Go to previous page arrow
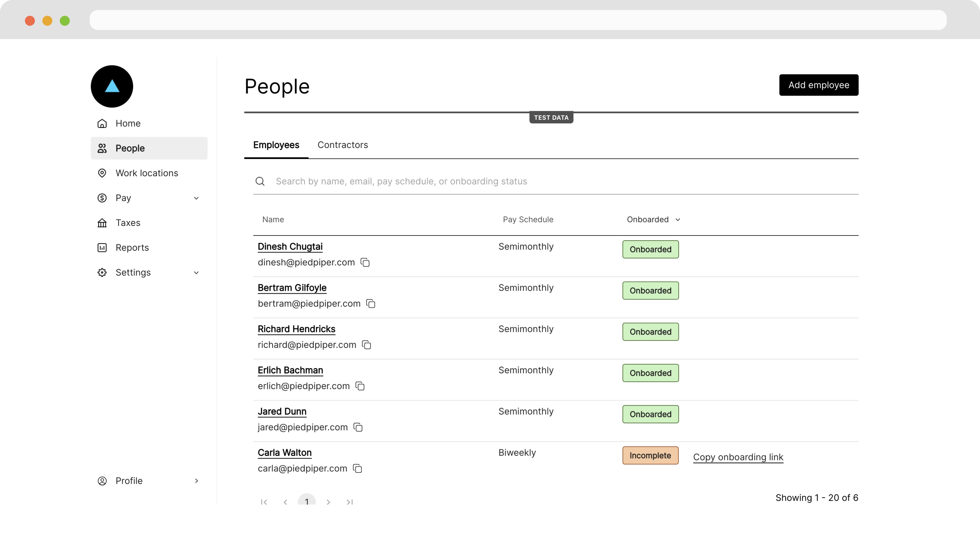The width and height of the screenshot is (980, 538). click(285, 502)
